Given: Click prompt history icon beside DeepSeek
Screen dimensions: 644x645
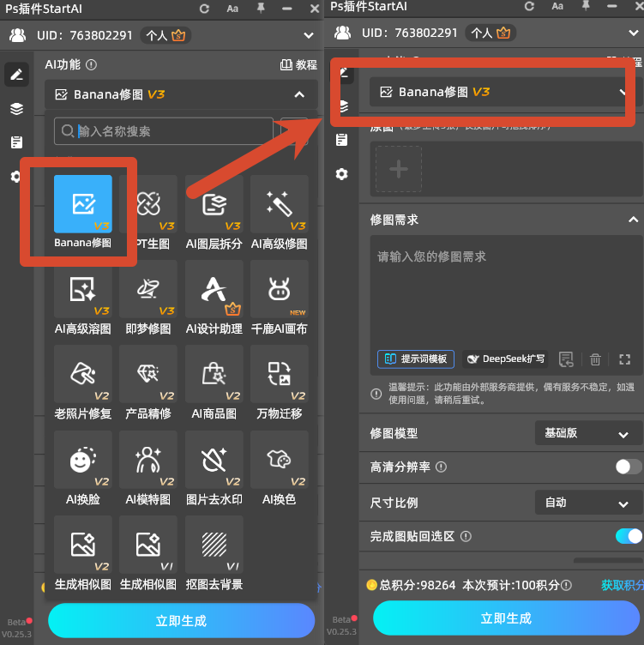Looking at the screenshot, I should 566,359.
